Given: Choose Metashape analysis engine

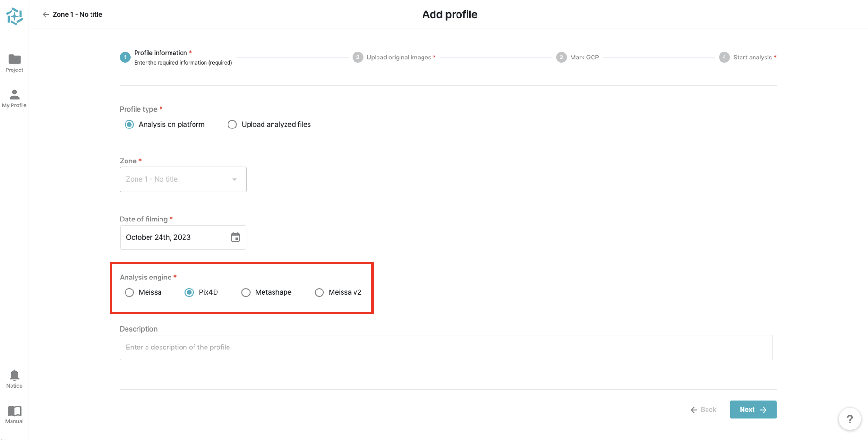Looking at the screenshot, I should pyautogui.click(x=246, y=292).
